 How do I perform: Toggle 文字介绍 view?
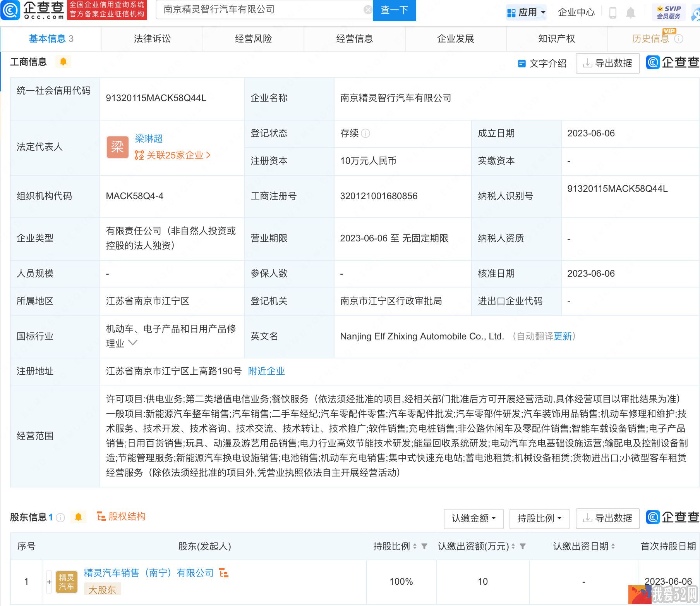(x=542, y=63)
